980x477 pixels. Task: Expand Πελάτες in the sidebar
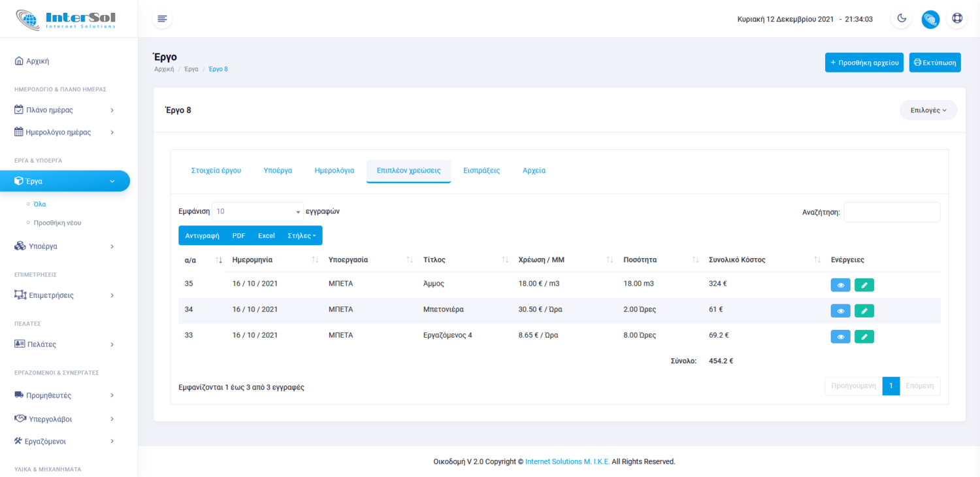pyautogui.click(x=65, y=344)
